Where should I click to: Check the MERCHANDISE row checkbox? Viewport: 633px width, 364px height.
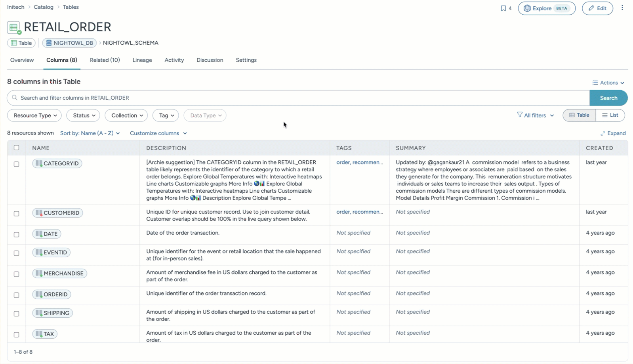coord(16,274)
